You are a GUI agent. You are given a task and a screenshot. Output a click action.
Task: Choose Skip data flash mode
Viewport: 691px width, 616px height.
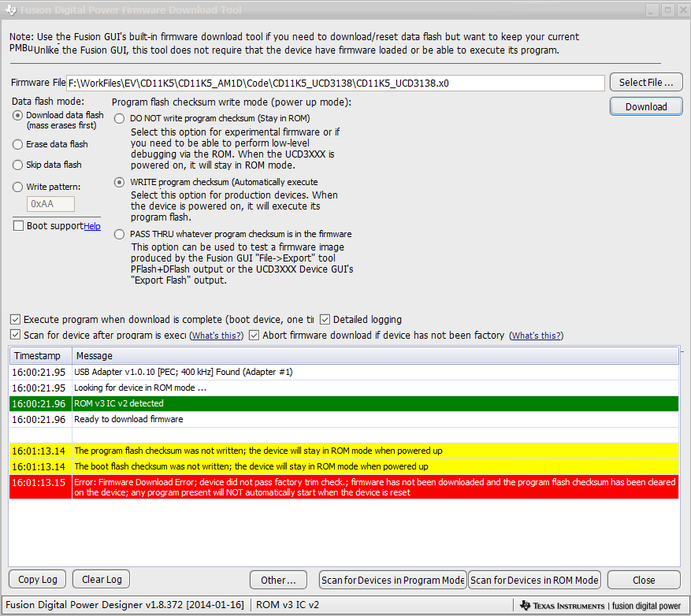point(17,165)
